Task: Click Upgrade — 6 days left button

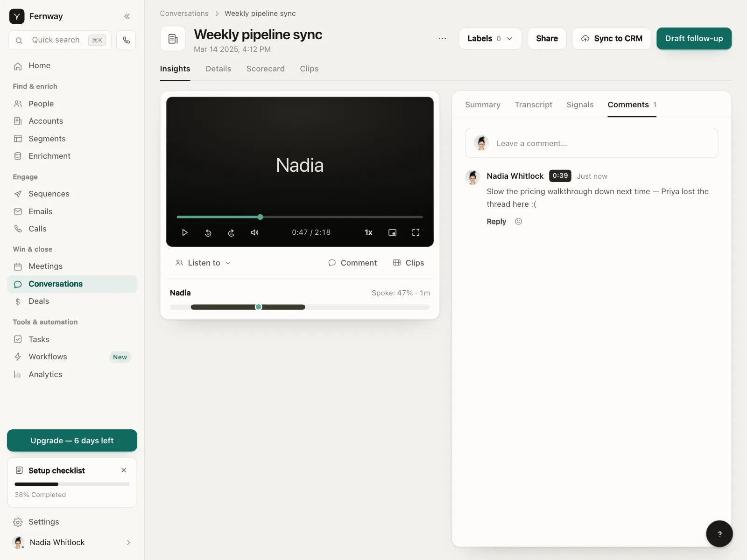Action: coord(72,441)
